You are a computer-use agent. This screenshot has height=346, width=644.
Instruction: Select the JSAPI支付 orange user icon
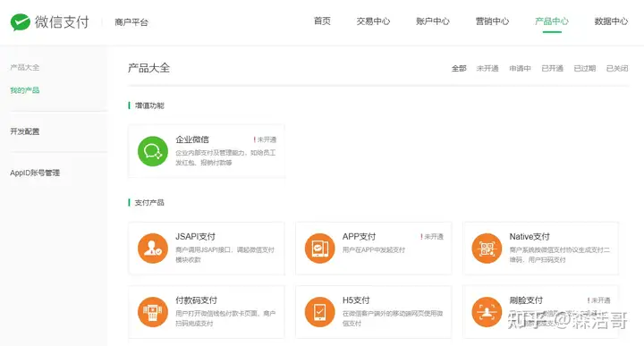click(153, 249)
